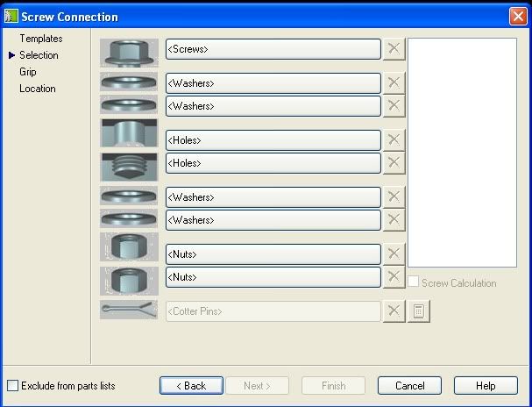Click the threaded blind hole thumbnail
The image size is (532, 407).
coord(129,167)
